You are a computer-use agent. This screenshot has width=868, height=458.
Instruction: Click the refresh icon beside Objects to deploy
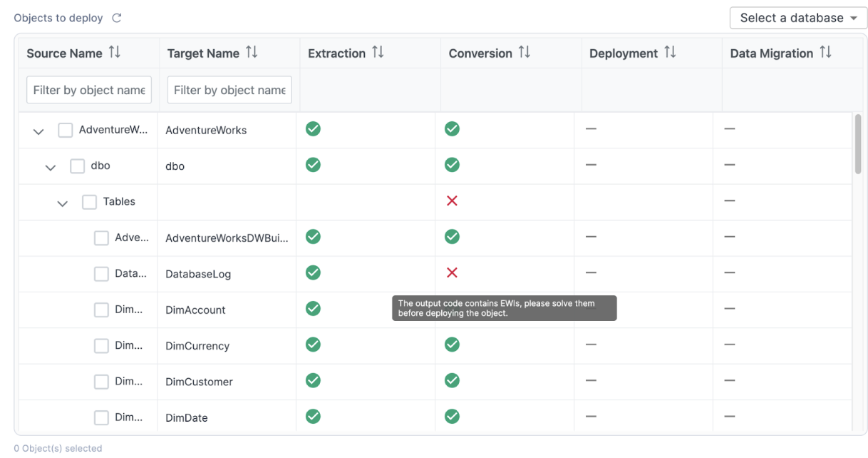pos(117,18)
